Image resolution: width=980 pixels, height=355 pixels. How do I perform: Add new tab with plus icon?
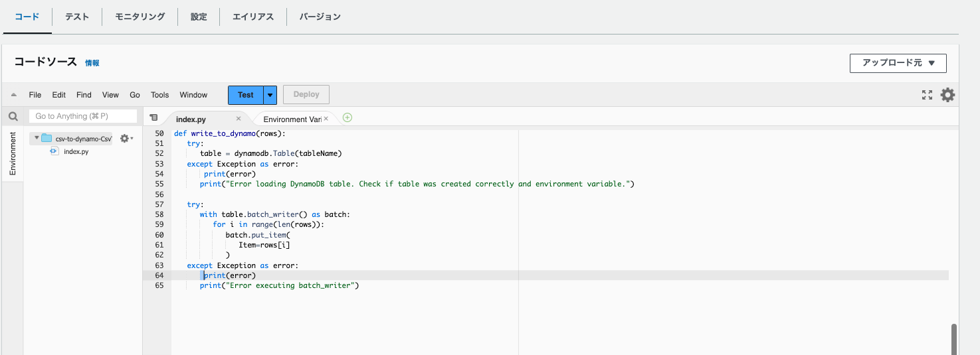347,118
